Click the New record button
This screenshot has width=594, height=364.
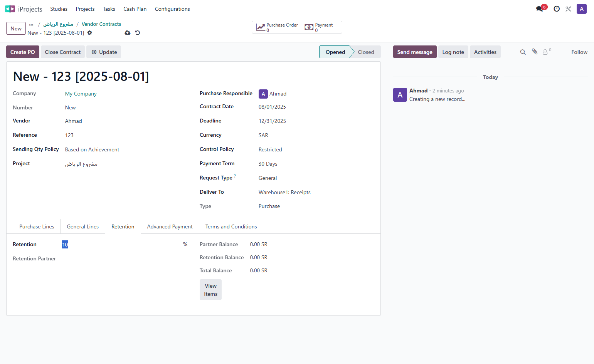pyautogui.click(x=16, y=29)
